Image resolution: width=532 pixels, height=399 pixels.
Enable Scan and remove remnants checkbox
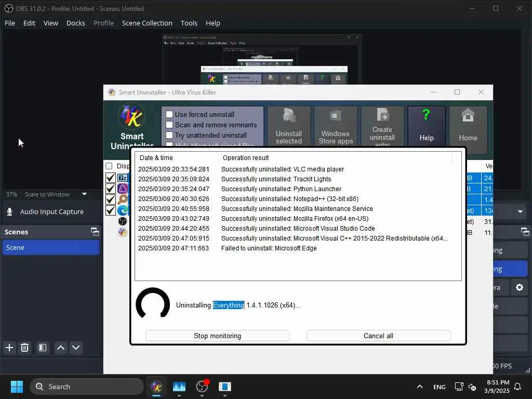pyautogui.click(x=169, y=125)
